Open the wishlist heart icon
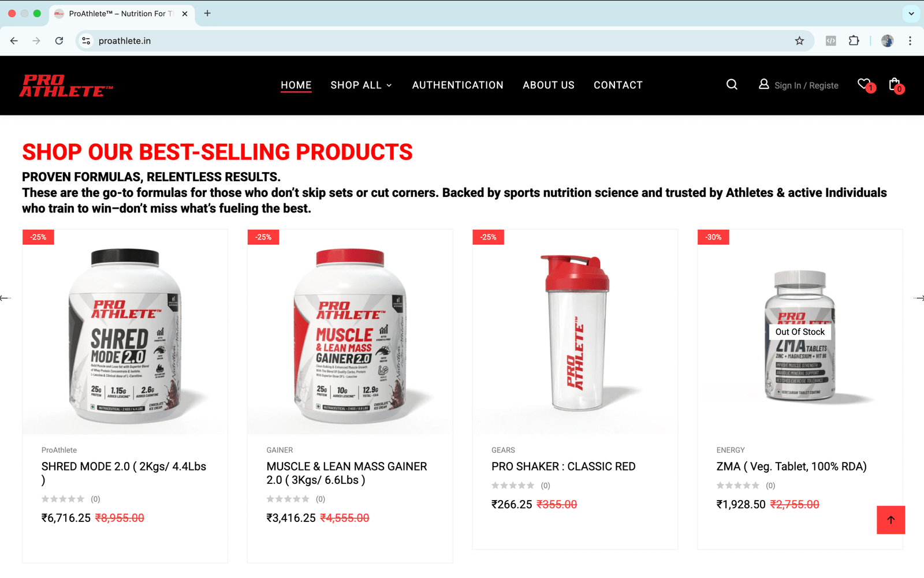Image resolution: width=924 pixels, height=578 pixels. (864, 85)
